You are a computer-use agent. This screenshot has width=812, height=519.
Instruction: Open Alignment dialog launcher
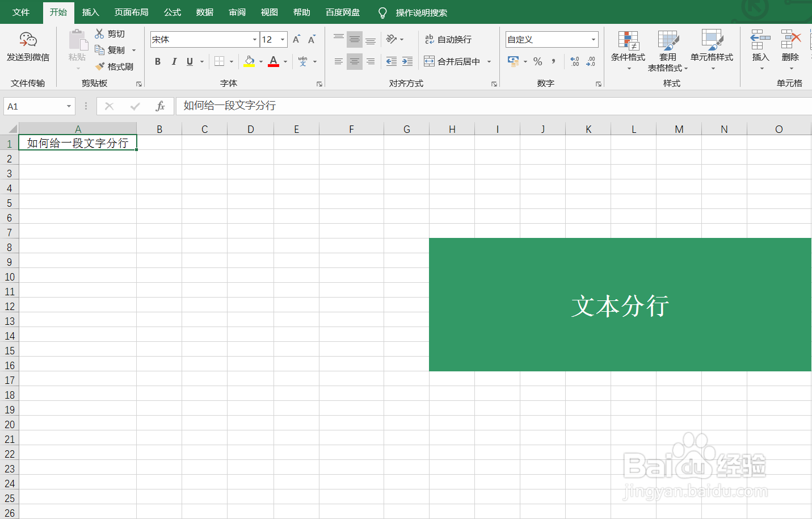point(494,84)
